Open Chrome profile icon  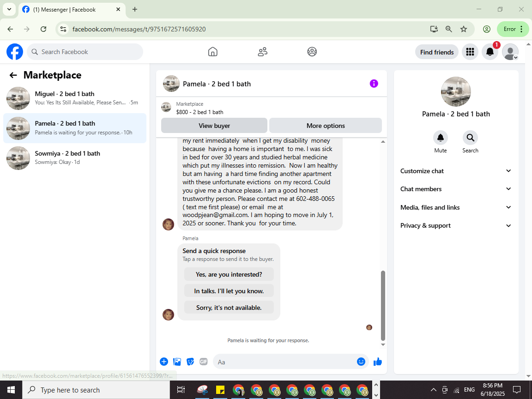pyautogui.click(x=487, y=29)
